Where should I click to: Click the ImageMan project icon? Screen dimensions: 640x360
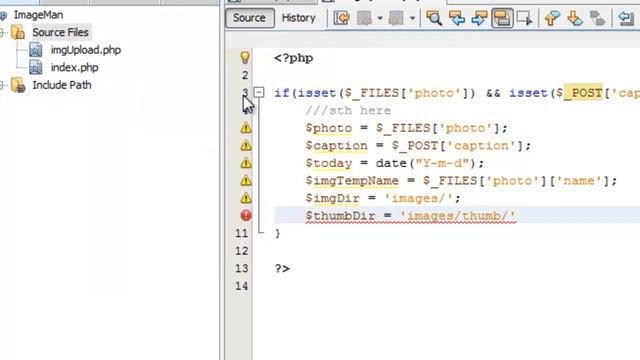(x=3, y=16)
